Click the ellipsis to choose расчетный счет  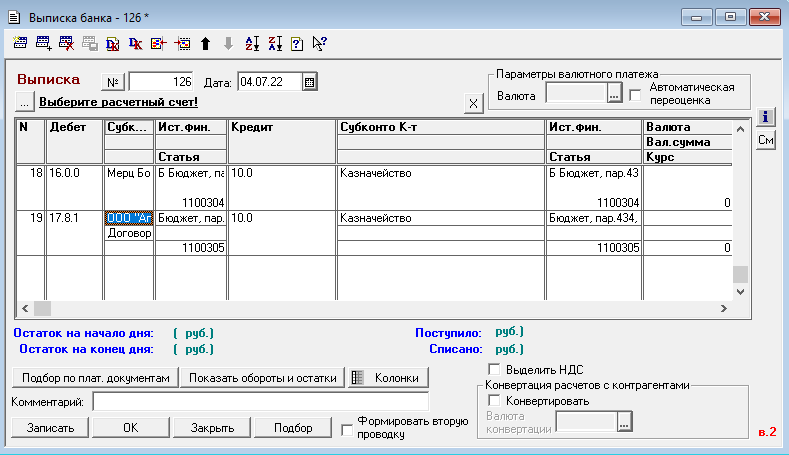click(x=24, y=102)
